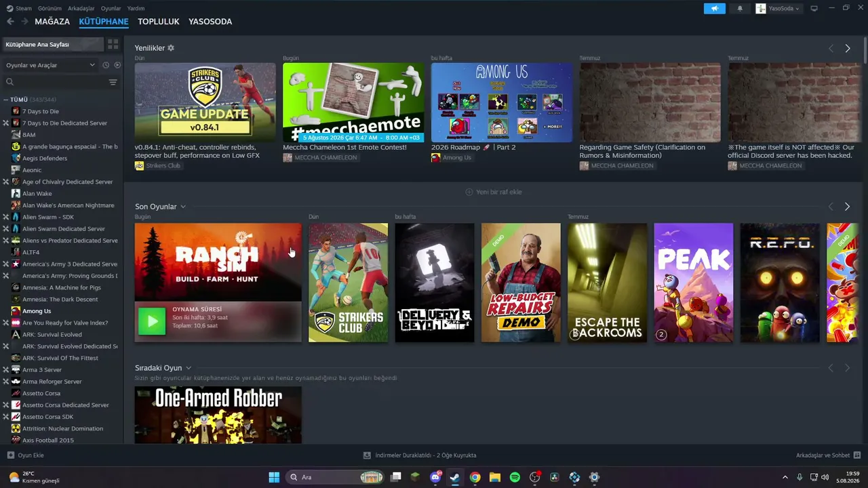Click the Oyun Ekle button label
Viewport: 868px width, 488px height.
[31, 455]
